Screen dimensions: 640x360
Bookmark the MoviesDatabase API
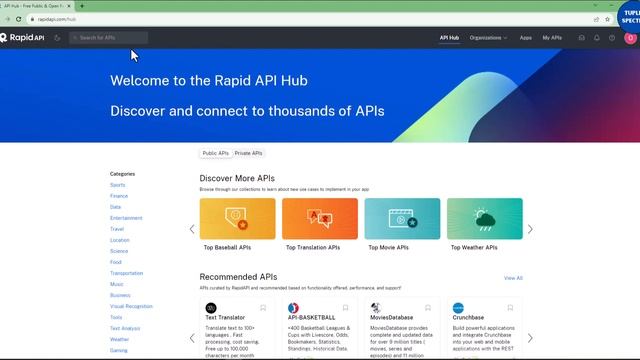[428, 308]
